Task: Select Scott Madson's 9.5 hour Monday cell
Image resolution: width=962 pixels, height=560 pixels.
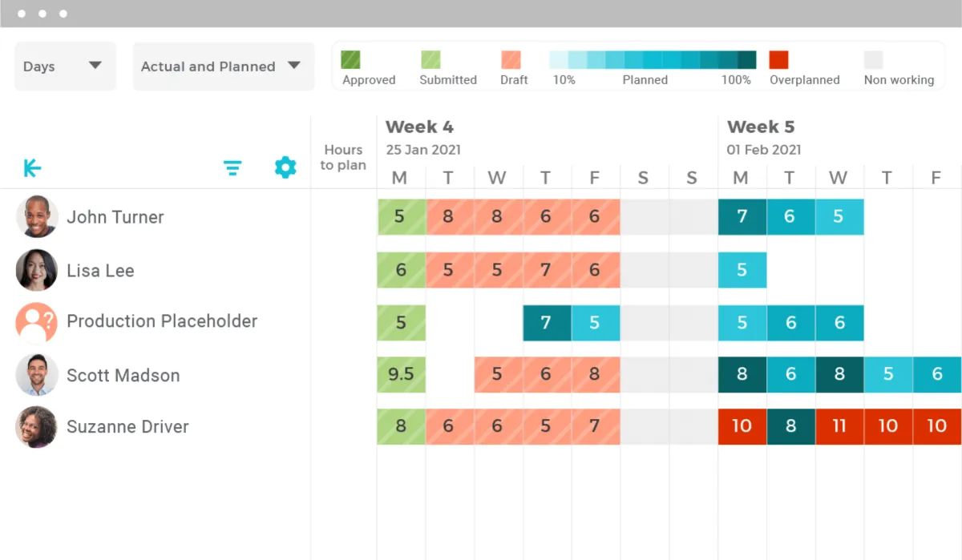Action: pyautogui.click(x=401, y=375)
